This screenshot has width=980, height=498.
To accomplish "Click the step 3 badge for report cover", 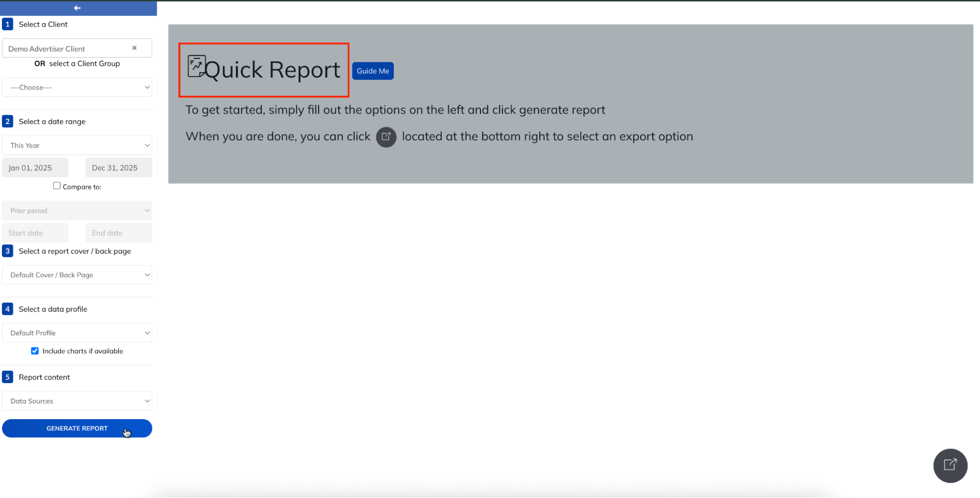I will (x=7, y=251).
